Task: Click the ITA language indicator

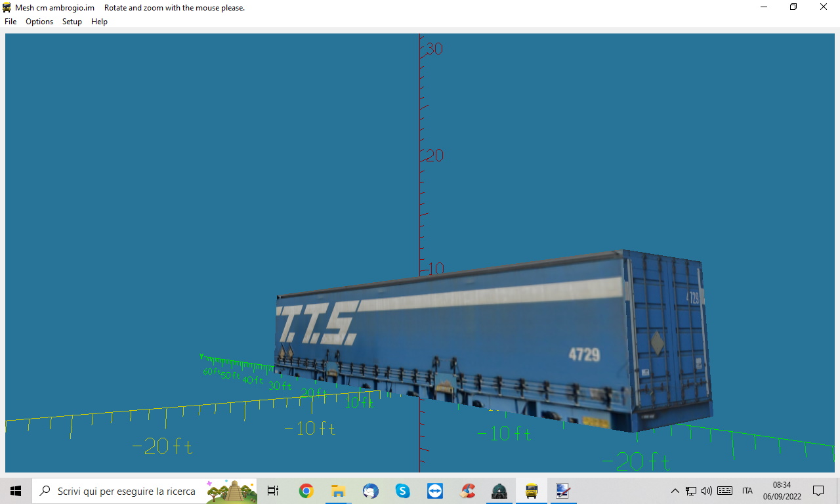Action: tap(747, 491)
